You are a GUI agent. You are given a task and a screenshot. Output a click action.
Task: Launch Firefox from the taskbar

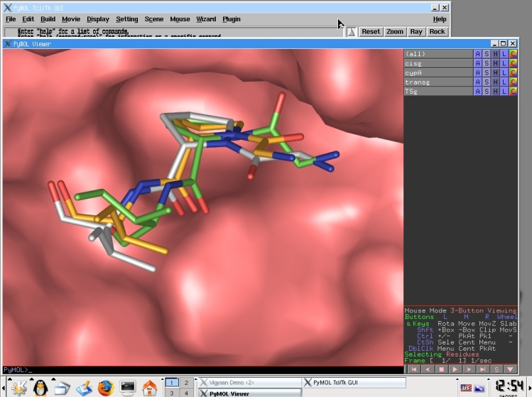coord(106,387)
